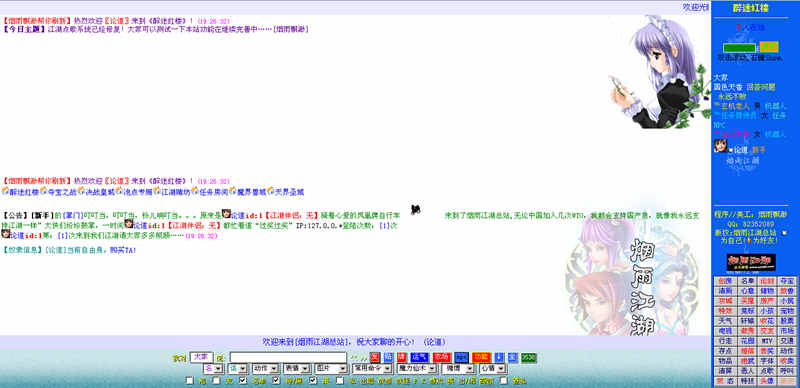
Task: Click the chat message input field
Action: (288, 357)
